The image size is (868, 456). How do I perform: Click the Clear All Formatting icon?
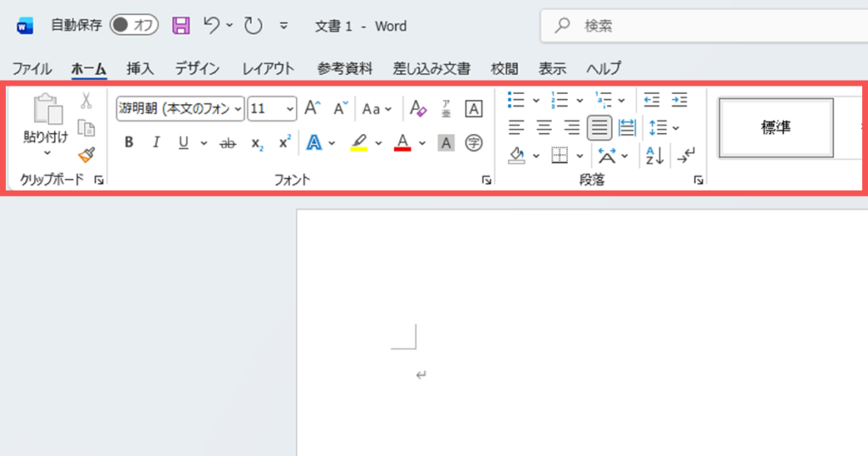point(418,108)
